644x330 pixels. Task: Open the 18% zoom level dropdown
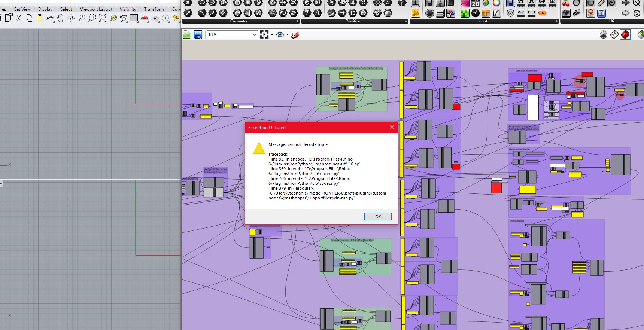click(x=254, y=35)
